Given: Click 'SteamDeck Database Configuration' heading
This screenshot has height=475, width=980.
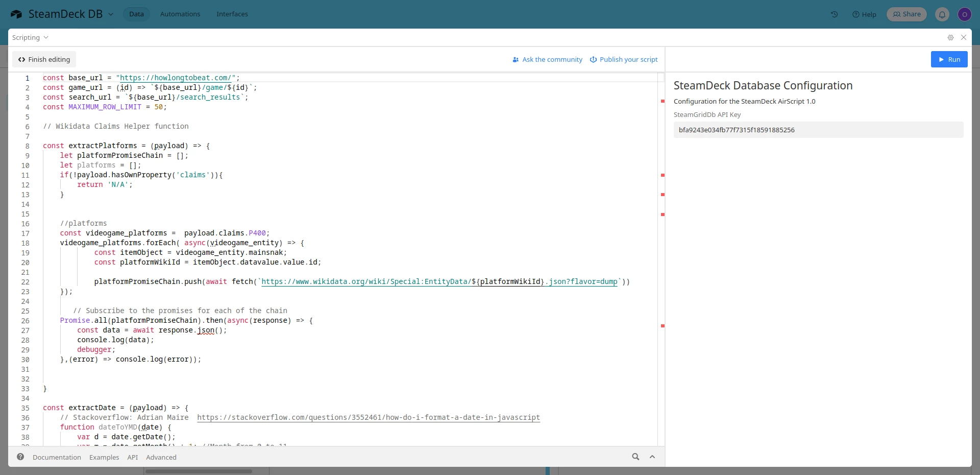Looking at the screenshot, I should pyautogui.click(x=763, y=86).
